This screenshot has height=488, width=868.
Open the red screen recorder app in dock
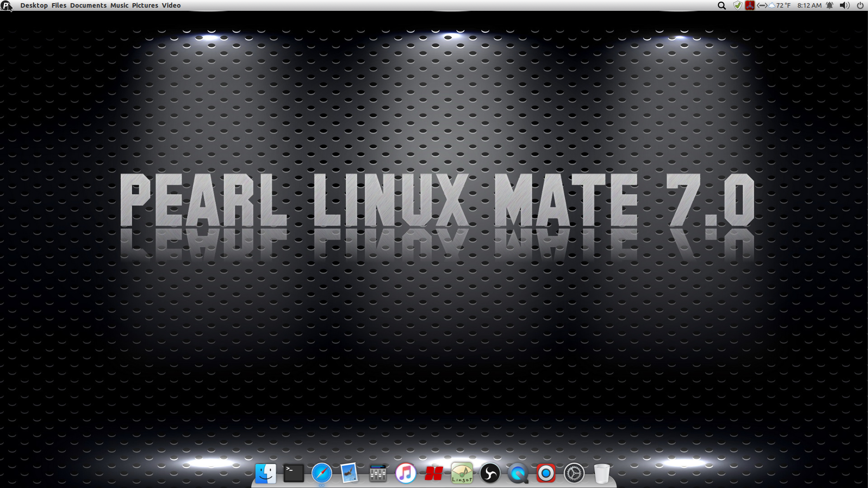coord(546,474)
